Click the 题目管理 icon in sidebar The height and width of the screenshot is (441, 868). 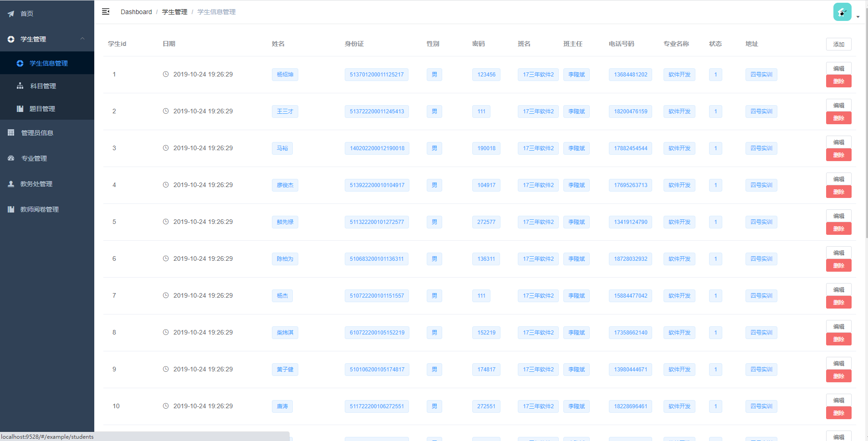[20, 109]
